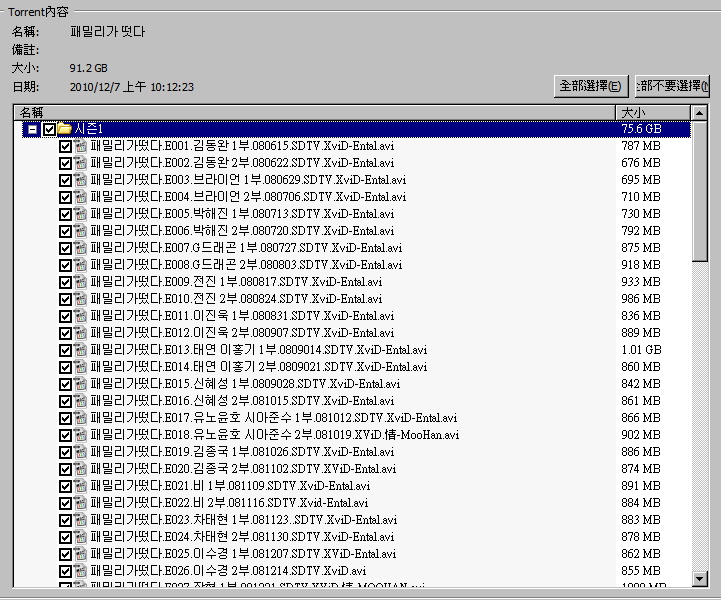Collapse the 시즌1 folder tree node

[32, 130]
